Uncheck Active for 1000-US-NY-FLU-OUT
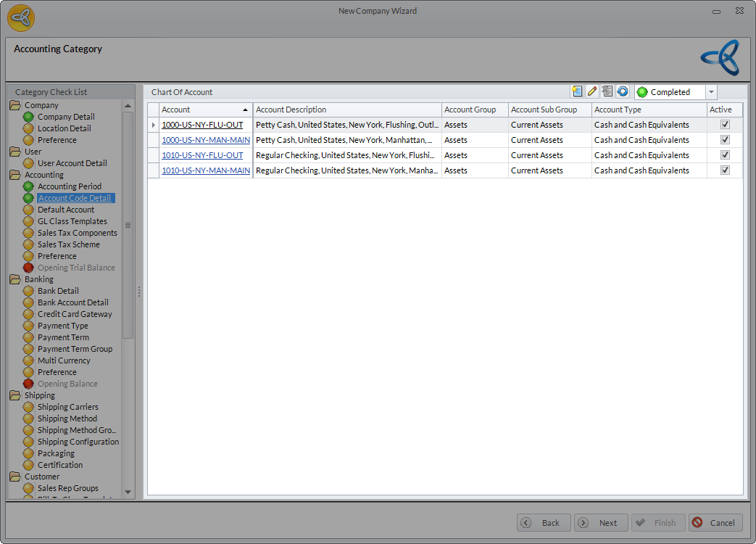The width and height of the screenshot is (756, 544). pyautogui.click(x=725, y=125)
